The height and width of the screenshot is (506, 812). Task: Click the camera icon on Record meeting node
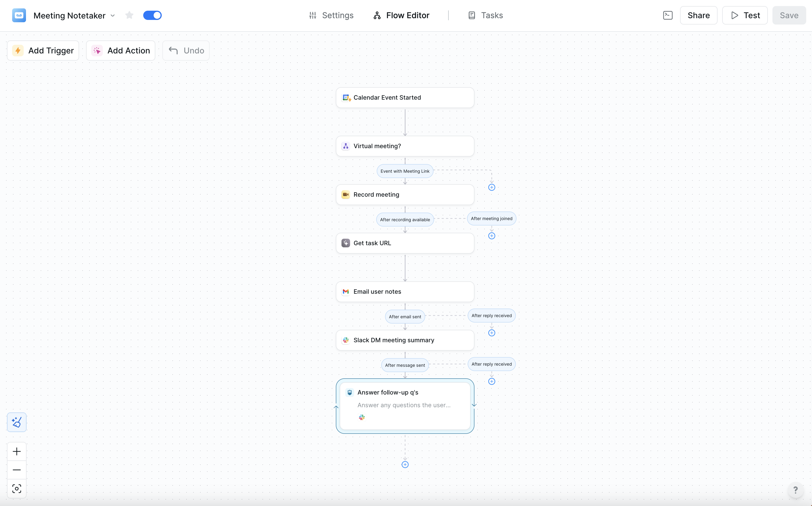click(345, 194)
